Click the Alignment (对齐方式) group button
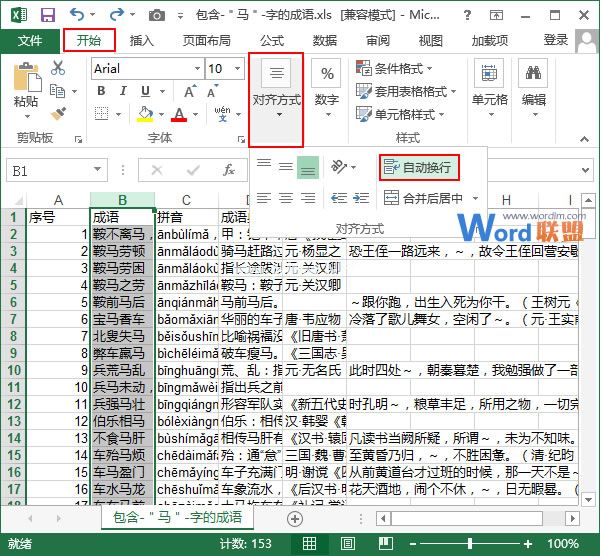Viewport: 600px width, 556px height. pos(276,99)
